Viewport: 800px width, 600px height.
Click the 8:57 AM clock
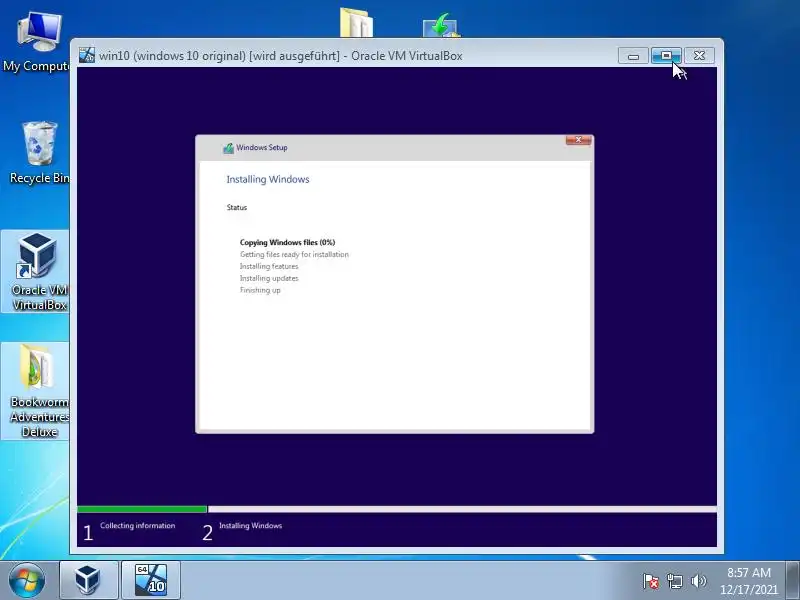tap(748, 572)
